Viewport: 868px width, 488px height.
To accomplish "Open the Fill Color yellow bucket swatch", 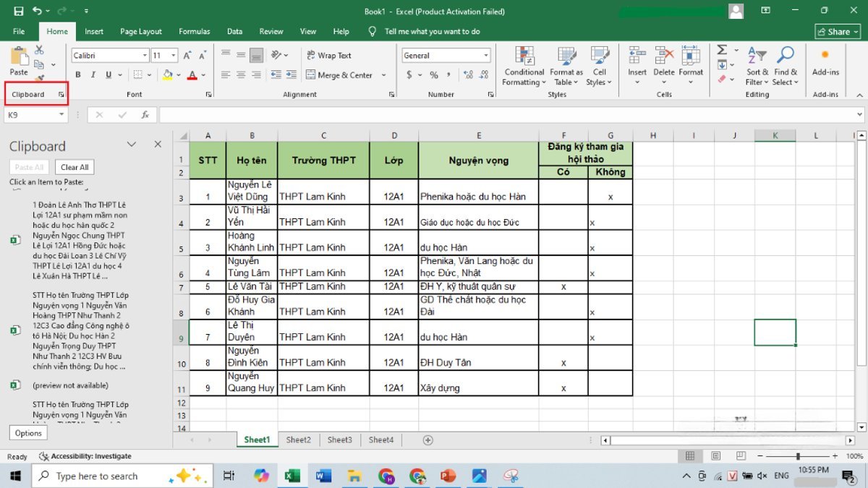I will point(167,75).
